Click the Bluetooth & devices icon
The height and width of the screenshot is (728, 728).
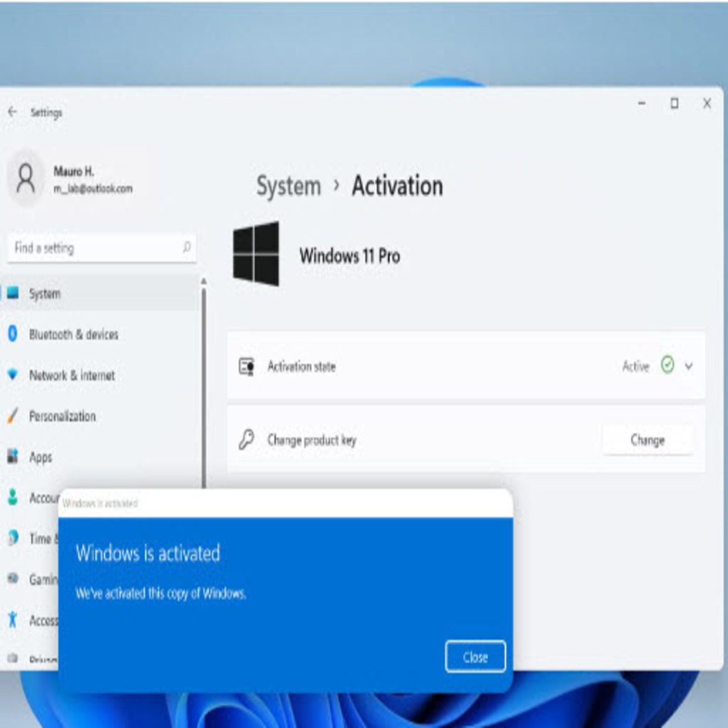(x=12, y=334)
